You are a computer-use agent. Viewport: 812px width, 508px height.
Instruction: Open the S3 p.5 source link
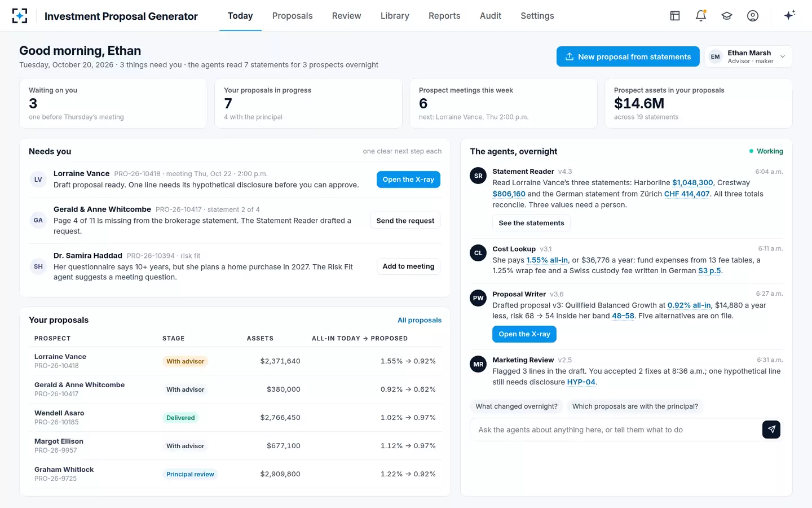pyautogui.click(x=709, y=271)
